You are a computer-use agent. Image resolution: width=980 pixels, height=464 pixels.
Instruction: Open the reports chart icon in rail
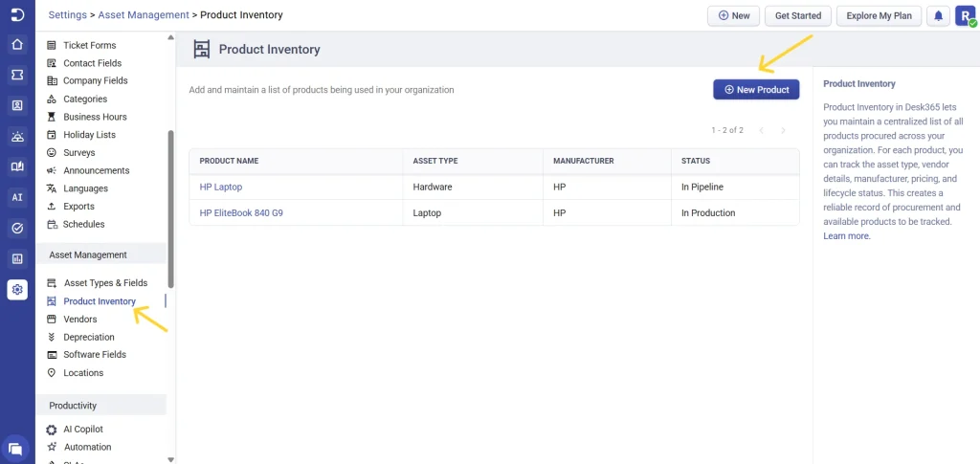coord(17,258)
